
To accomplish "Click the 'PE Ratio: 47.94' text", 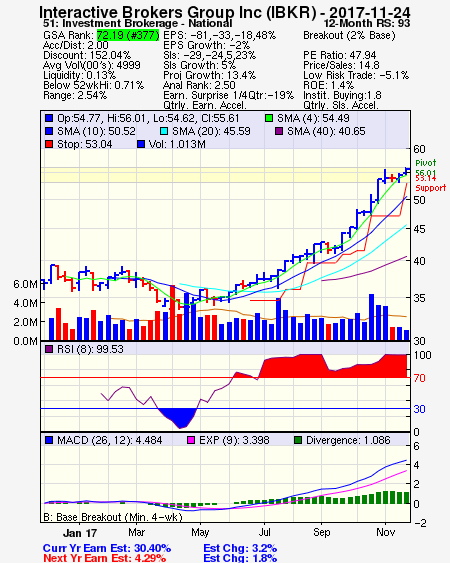I will tap(340, 55).
